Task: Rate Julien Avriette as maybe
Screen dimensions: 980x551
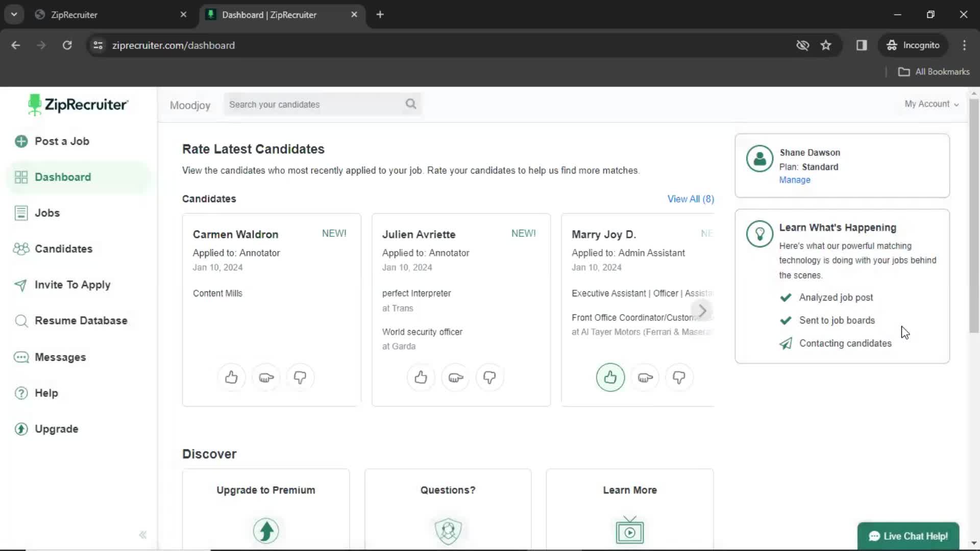Action: pos(455,377)
